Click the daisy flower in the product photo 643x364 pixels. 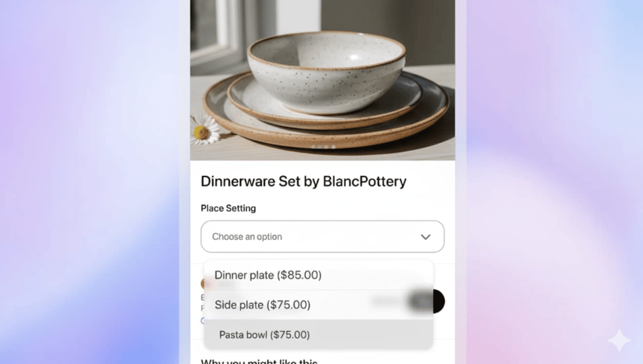pyautogui.click(x=204, y=130)
